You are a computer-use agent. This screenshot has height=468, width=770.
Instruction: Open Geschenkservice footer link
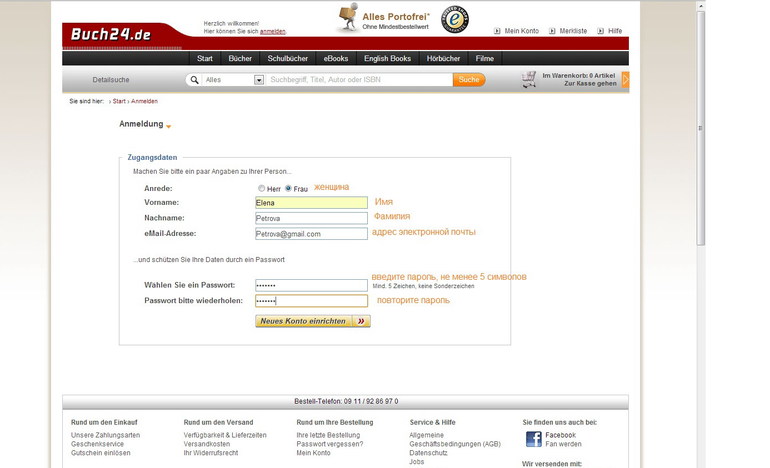[97, 444]
